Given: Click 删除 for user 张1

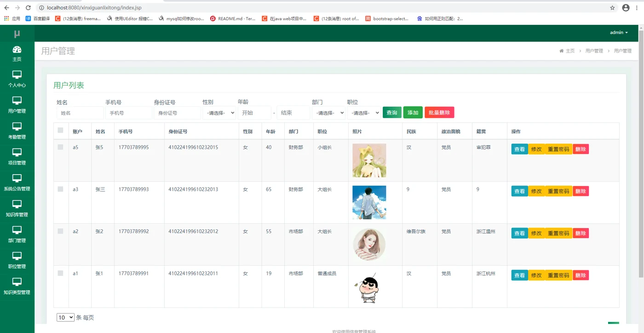Looking at the screenshot, I should pos(581,275).
